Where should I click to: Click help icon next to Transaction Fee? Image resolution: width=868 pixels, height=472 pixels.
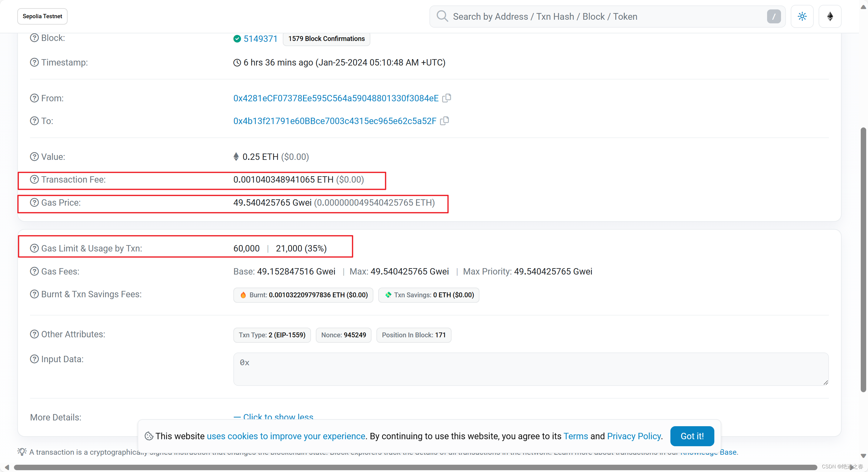34,179
